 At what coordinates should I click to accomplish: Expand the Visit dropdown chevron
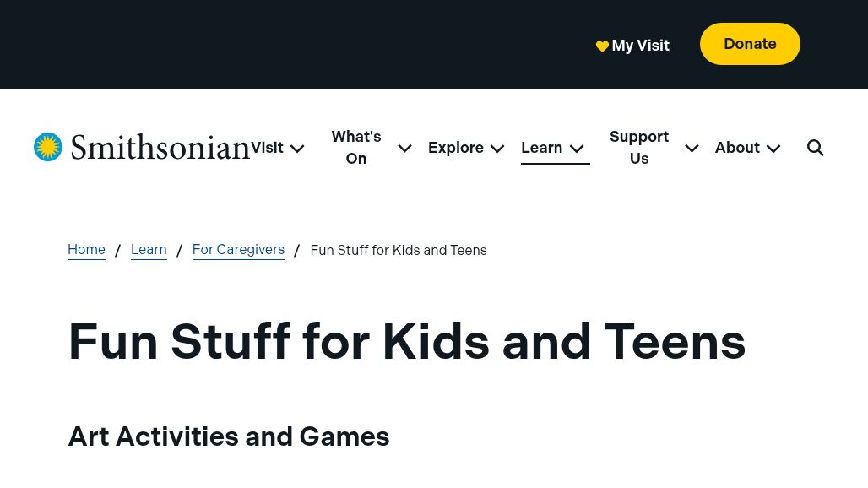pos(296,149)
